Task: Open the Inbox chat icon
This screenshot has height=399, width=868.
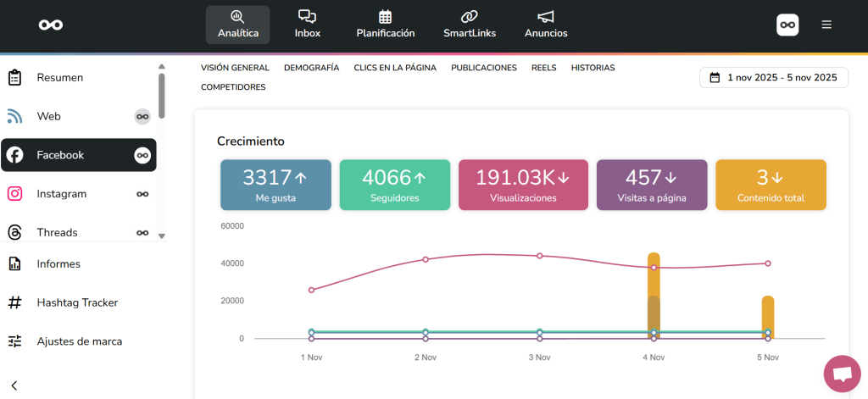Action: tap(307, 17)
